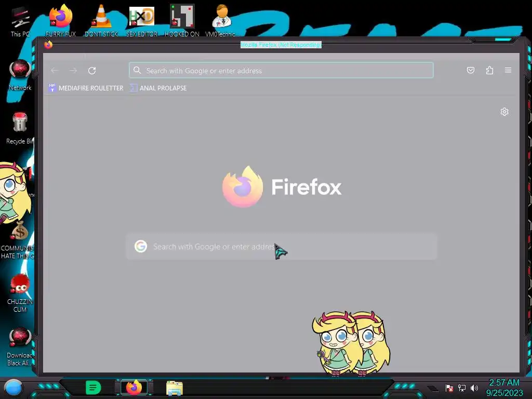Select the This PC desktop icon
Image resolution: width=532 pixels, height=399 pixels.
(x=20, y=21)
